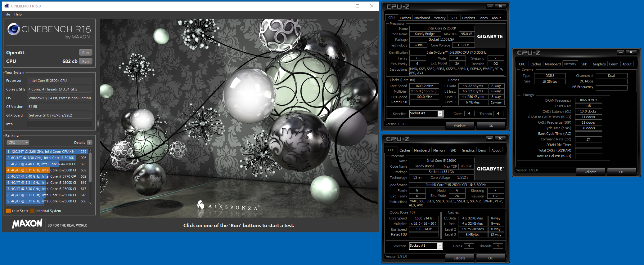Open Socket #1 dropdown in top CPU-Z
Screen dimensions: 644x265
pyautogui.click(x=440, y=114)
